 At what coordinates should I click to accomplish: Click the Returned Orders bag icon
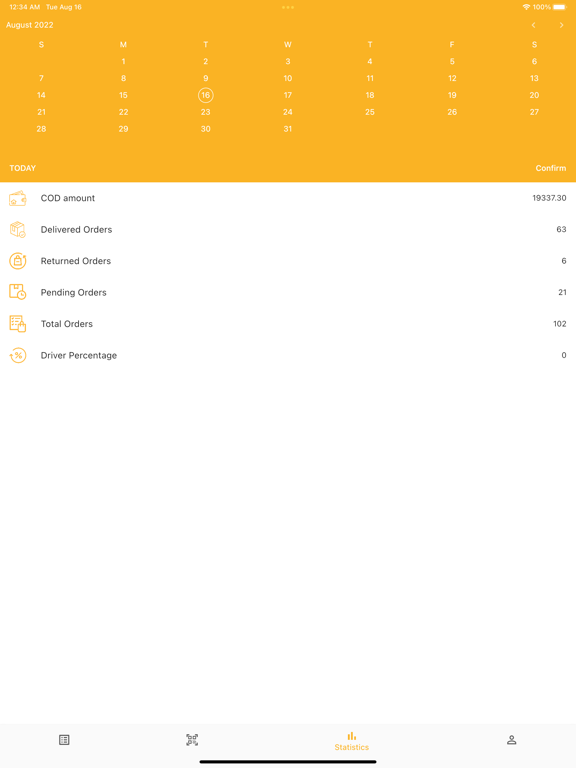(x=18, y=261)
